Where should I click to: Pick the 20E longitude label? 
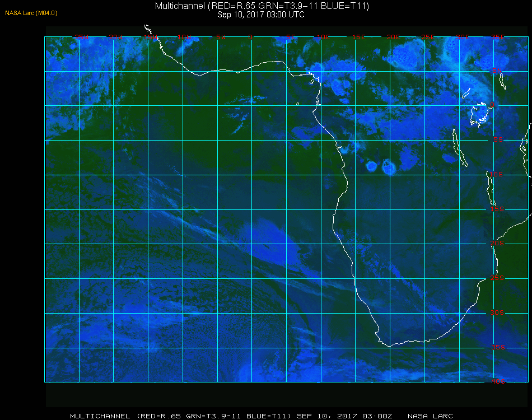tap(393, 37)
